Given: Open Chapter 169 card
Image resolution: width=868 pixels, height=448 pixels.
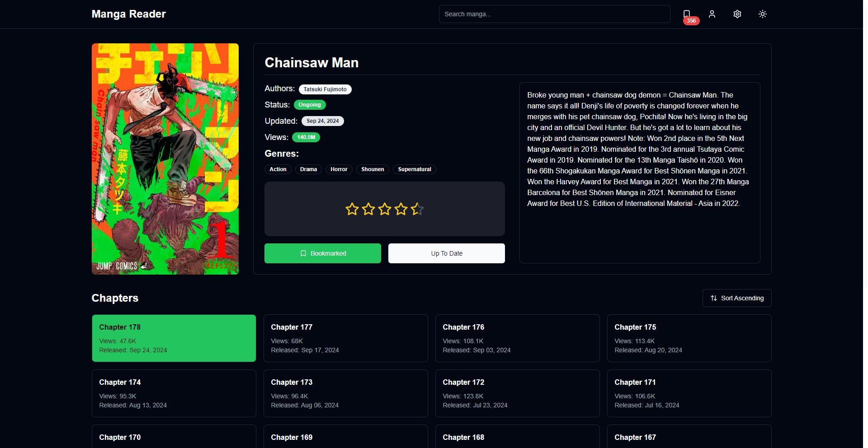Looking at the screenshot, I should click(346, 436).
